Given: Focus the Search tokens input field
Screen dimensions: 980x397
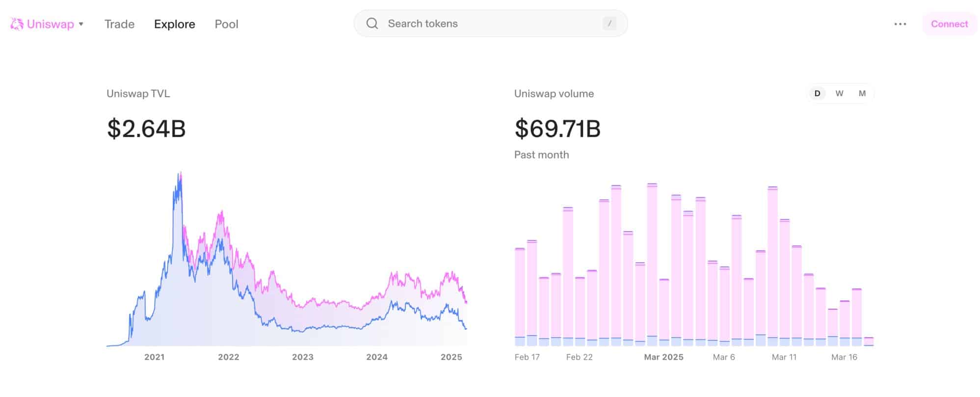Looking at the screenshot, I should point(491,24).
